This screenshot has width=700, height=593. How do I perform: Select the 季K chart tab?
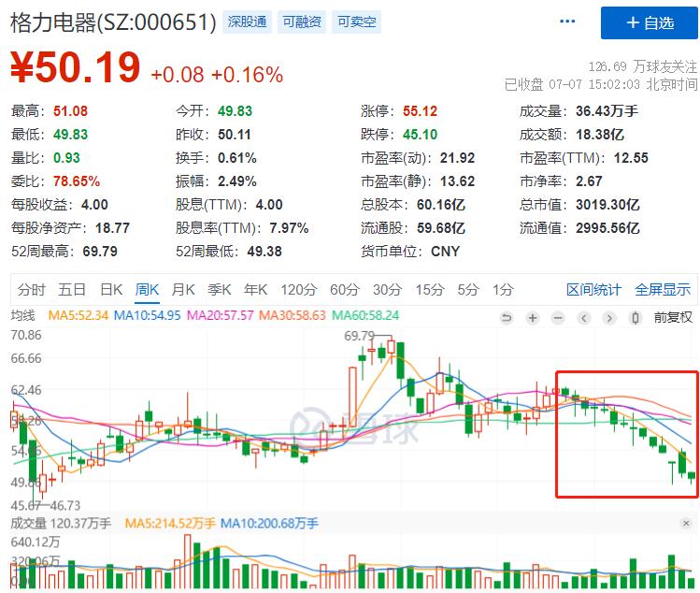click(220, 290)
